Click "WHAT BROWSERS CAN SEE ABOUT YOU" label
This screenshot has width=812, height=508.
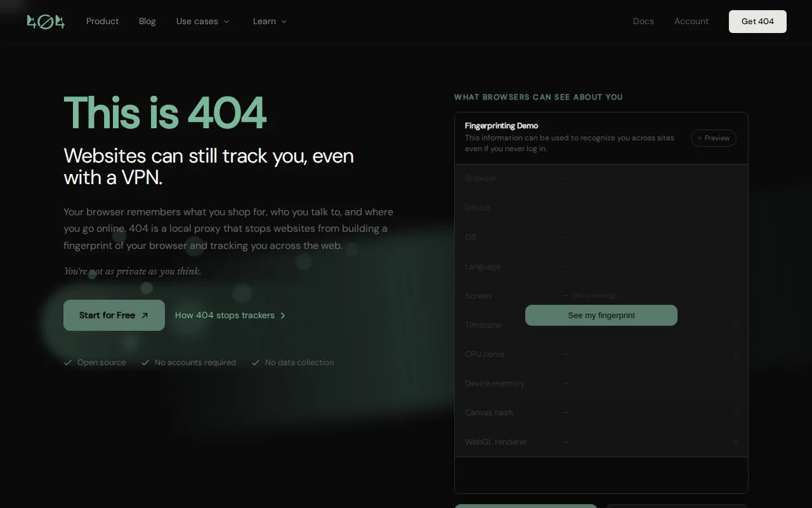coord(539,97)
